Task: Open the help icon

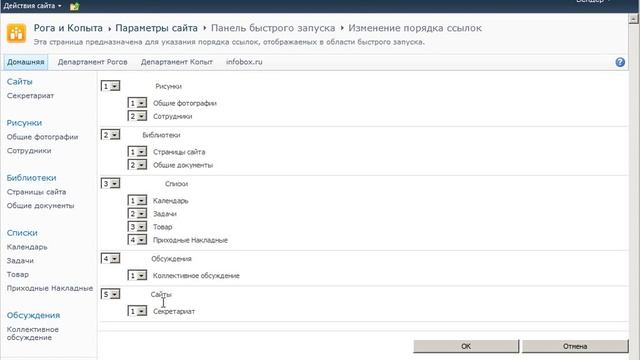Action: click(x=620, y=62)
